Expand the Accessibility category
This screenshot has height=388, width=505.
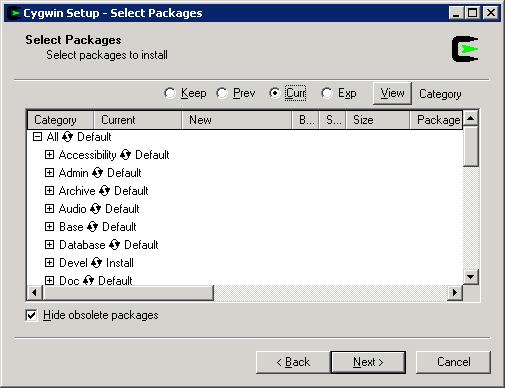[x=49, y=155]
